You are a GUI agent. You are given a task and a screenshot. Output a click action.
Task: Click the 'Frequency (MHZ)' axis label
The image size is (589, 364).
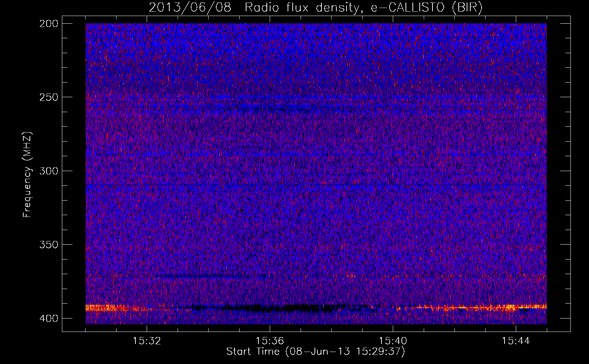tap(27, 175)
